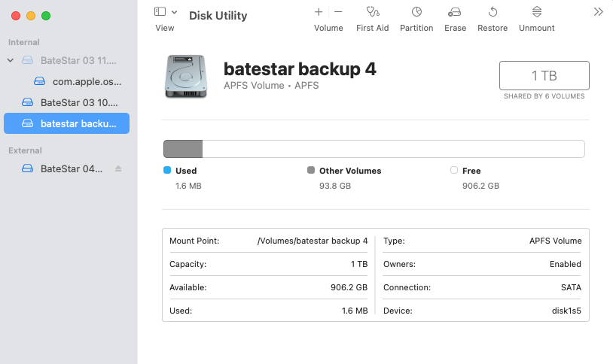Click the yellow minimize window button
The width and height of the screenshot is (613, 364).
[x=31, y=16]
